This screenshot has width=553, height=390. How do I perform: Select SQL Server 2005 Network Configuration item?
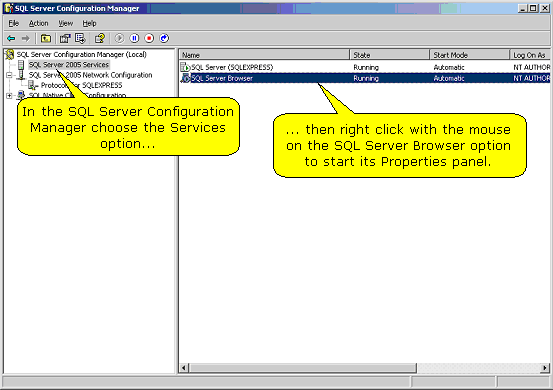(x=90, y=75)
